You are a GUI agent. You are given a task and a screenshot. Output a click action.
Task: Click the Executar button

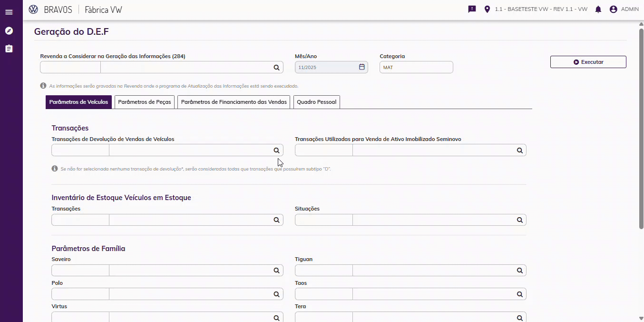coord(588,62)
